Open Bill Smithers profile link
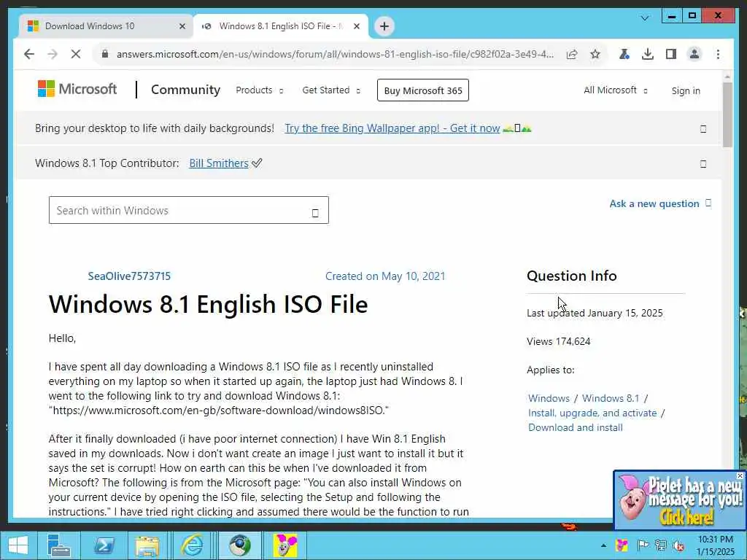This screenshot has height=560, width=747. 219,163
